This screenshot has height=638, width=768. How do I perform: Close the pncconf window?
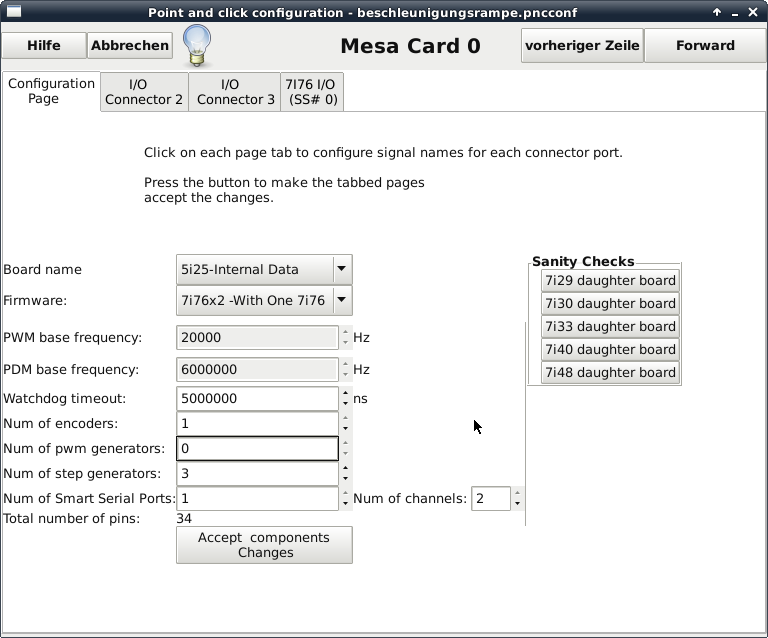pyautogui.click(x=753, y=12)
